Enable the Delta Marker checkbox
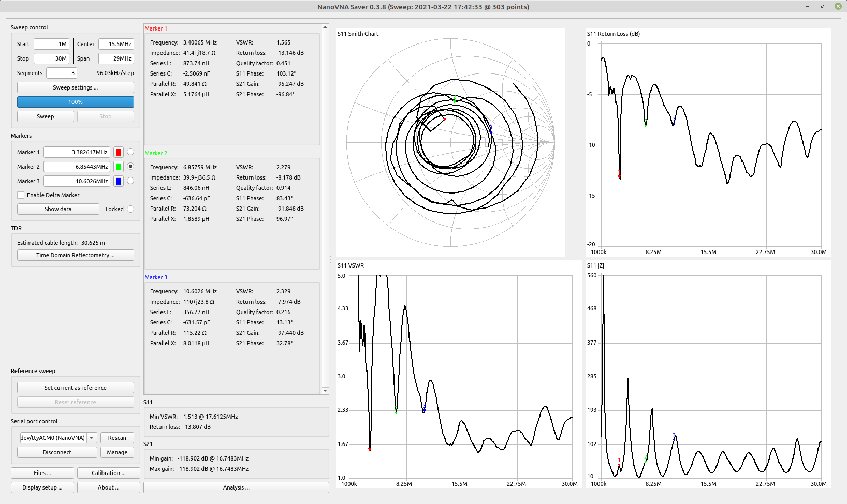847x504 pixels. [21, 195]
